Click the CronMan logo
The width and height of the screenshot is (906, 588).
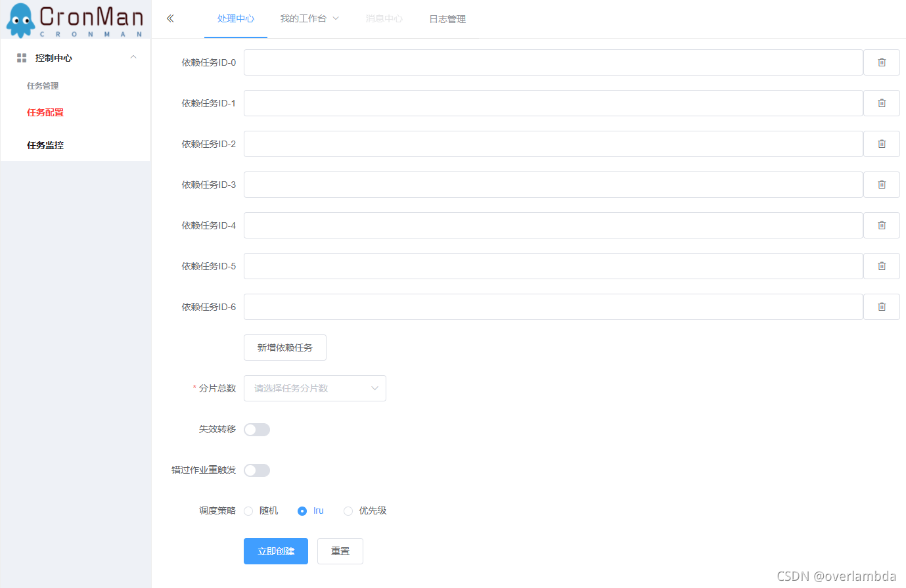pyautogui.click(x=75, y=20)
